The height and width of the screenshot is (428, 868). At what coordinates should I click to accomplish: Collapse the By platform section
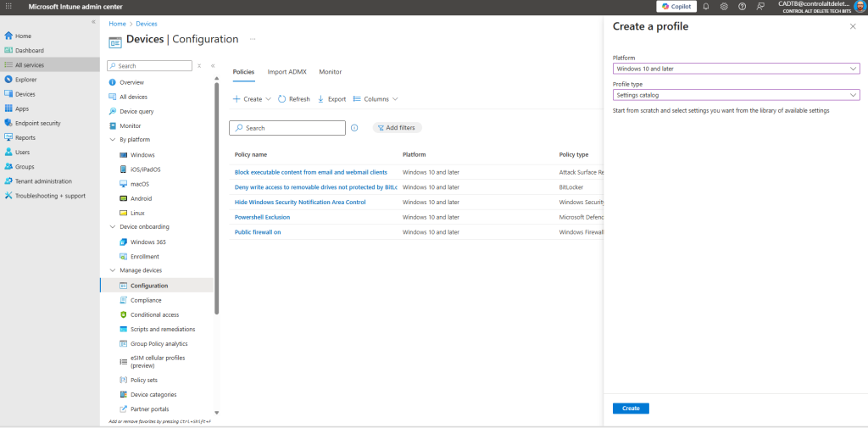pos(113,140)
